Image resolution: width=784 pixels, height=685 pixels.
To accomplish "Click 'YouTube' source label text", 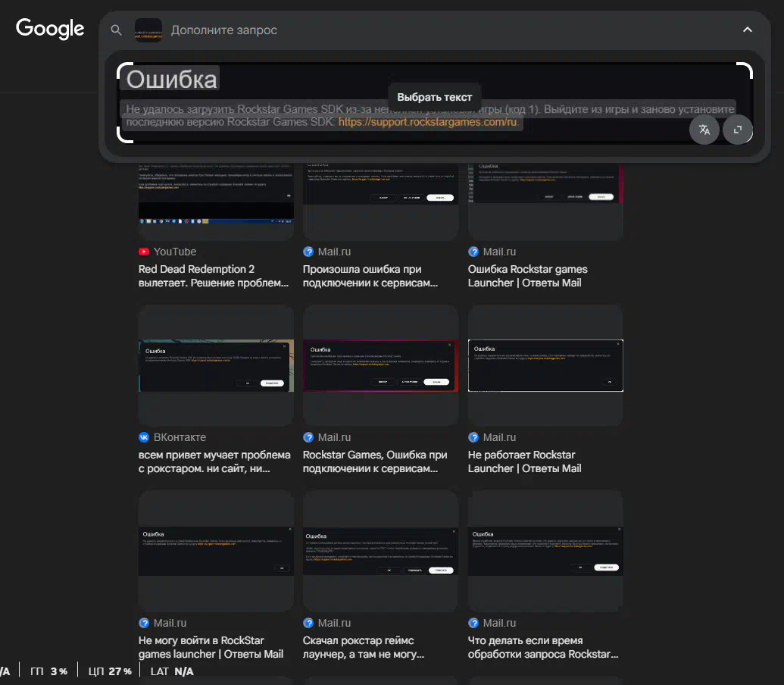I will coord(175,252).
